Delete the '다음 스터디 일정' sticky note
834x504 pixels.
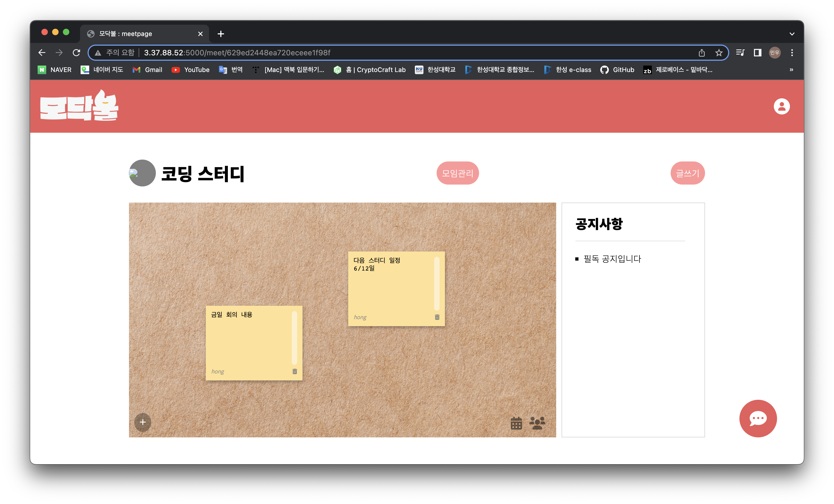coord(437,317)
